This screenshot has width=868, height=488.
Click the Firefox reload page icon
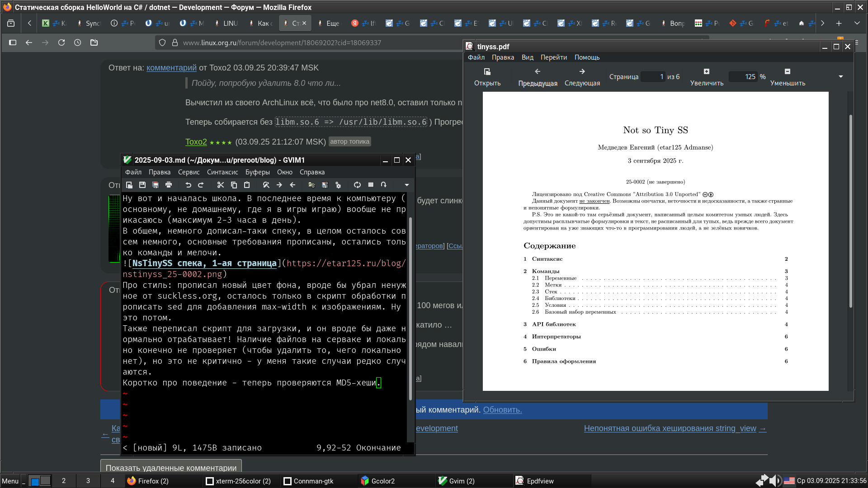(x=61, y=42)
